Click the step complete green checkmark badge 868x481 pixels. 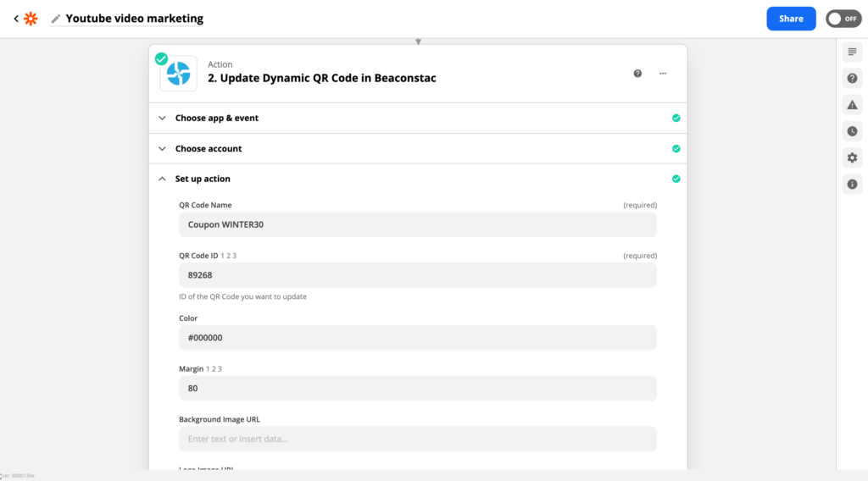(161, 58)
